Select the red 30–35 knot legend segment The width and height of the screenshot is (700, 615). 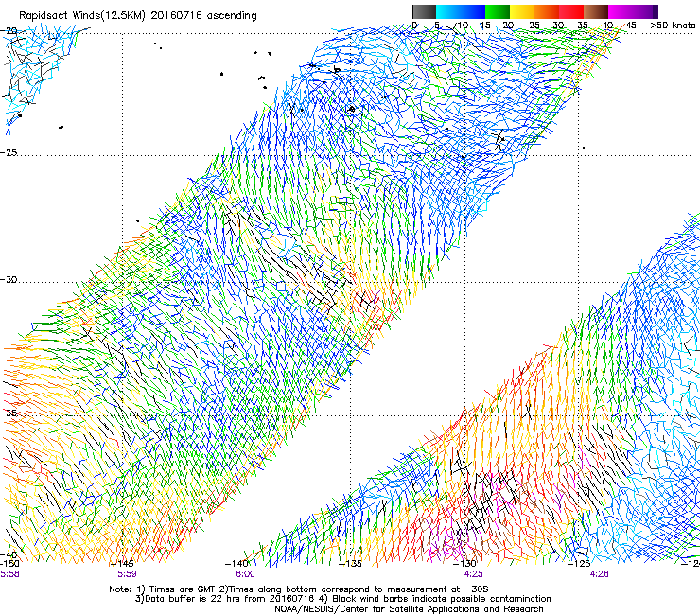point(571,11)
